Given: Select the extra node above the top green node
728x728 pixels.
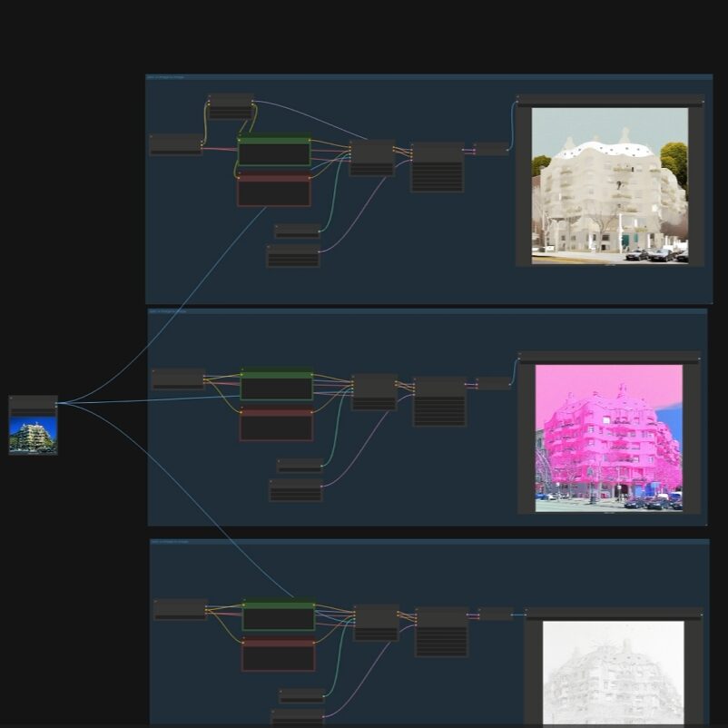Looking at the screenshot, I should (x=231, y=107).
